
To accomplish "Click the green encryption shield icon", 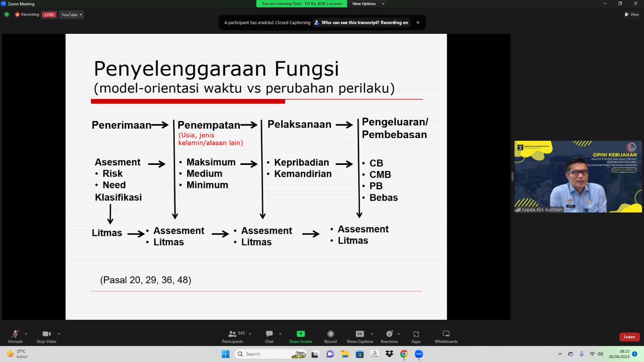I will click(x=6, y=14).
